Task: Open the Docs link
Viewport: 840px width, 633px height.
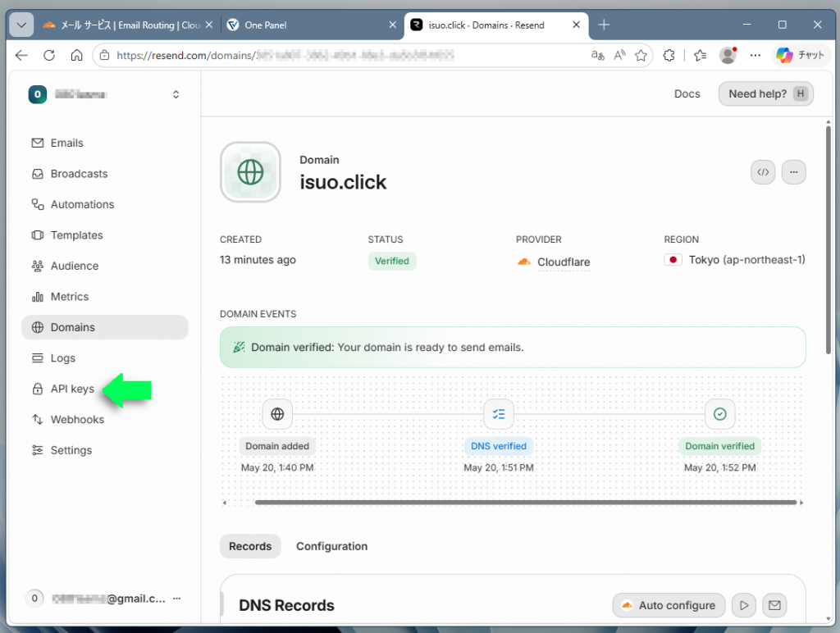Action: 687,93
